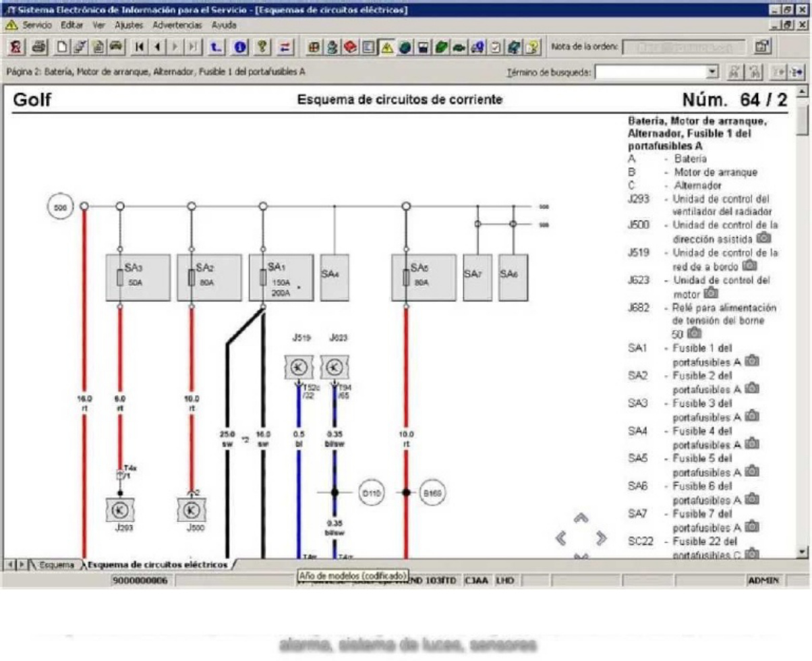Go to the previous page arrow
Image resolution: width=812 pixels, height=661 pixels.
click(x=157, y=47)
